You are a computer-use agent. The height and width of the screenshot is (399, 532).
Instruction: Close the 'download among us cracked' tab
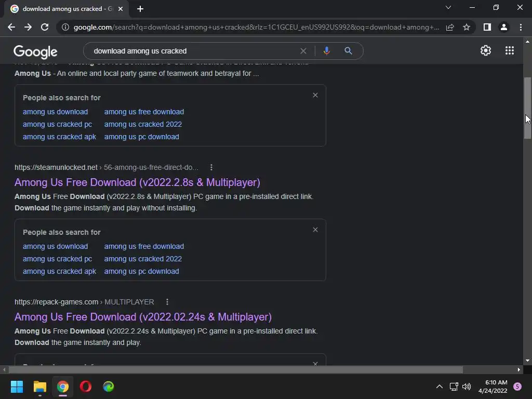coord(121,9)
